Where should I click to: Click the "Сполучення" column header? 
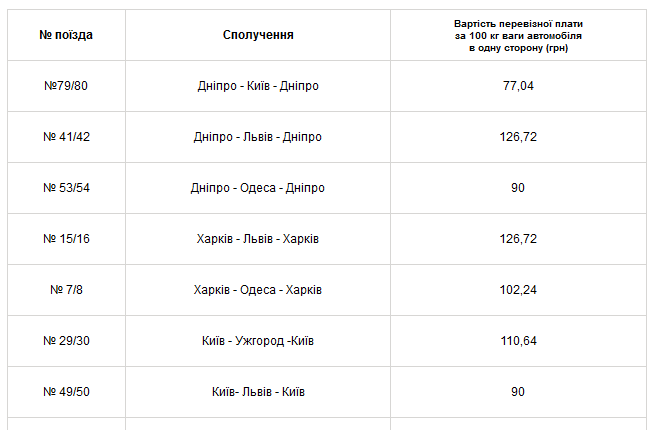(258, 35)
